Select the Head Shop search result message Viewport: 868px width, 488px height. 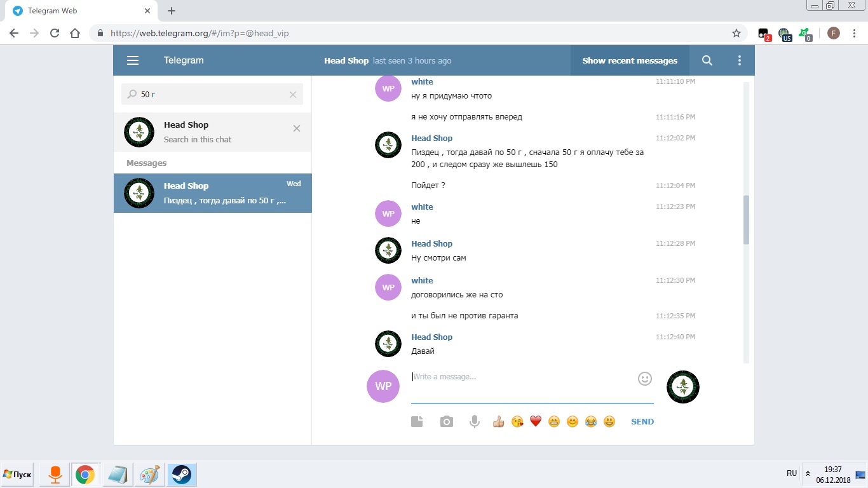(x=212, y=193)
